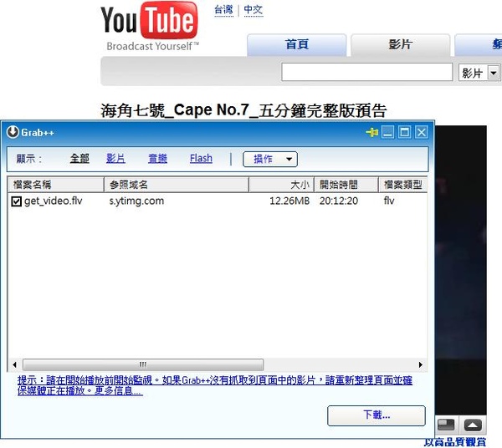Sort by 檔案類型 column header

pyautogui.click(x=403, y=185)
